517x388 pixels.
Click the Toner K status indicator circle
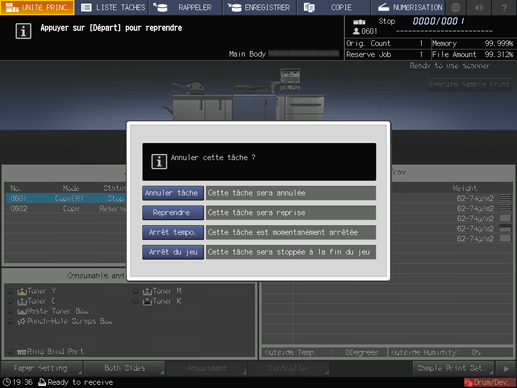click(135, 301)
